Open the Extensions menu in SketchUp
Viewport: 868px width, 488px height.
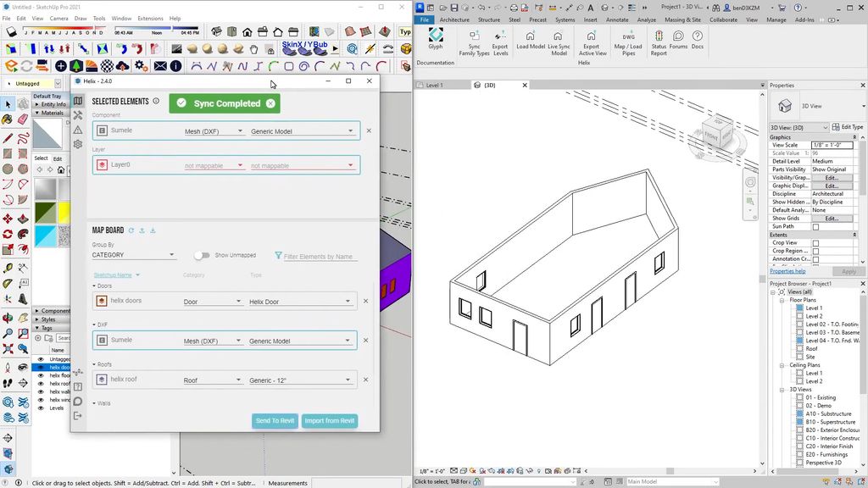[x=150, y=18]
